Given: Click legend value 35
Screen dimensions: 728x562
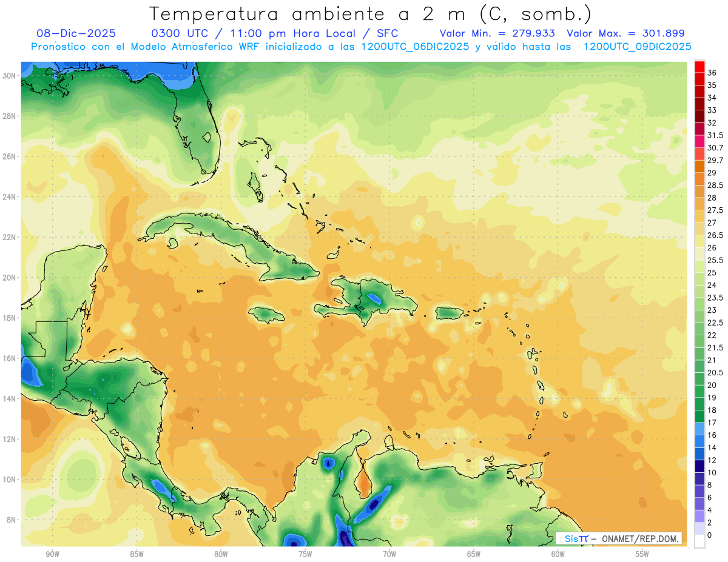Looking at the screenshot, I should (x=712, y=85).
